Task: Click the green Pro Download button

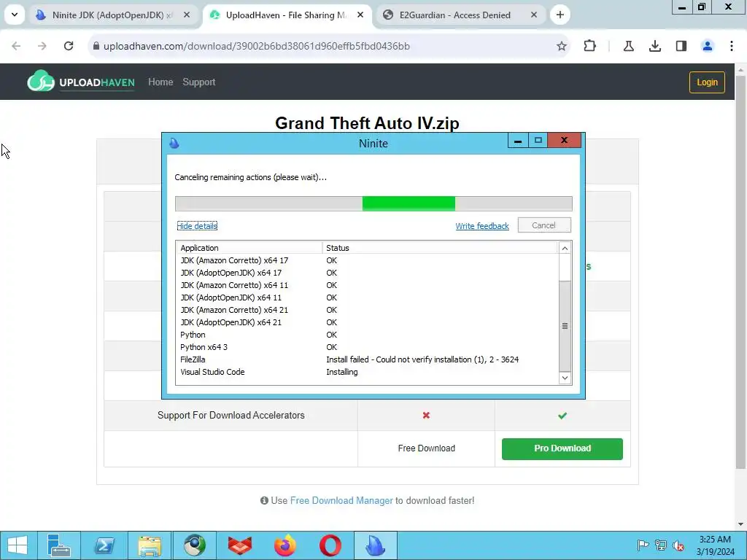Action: [562, 448]
